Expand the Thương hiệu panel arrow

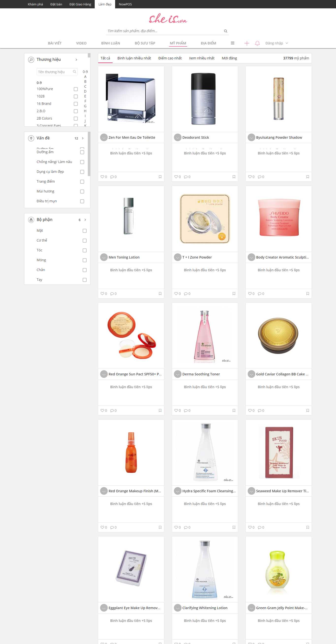click(x=76, y=59)
